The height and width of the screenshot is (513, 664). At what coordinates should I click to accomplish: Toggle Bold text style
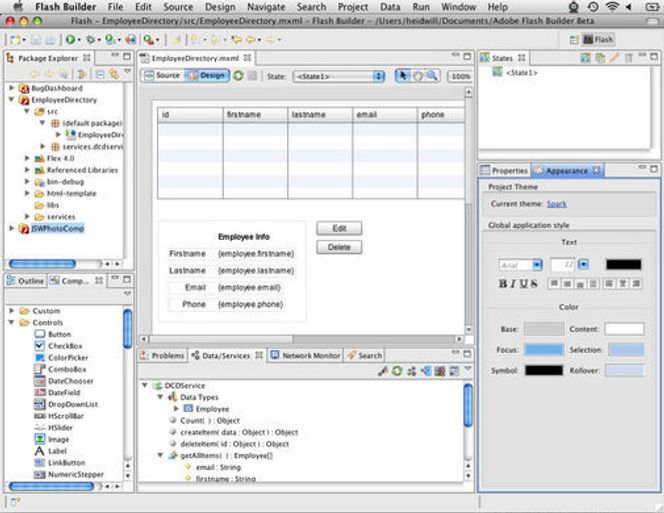click(x=503, y=284)
